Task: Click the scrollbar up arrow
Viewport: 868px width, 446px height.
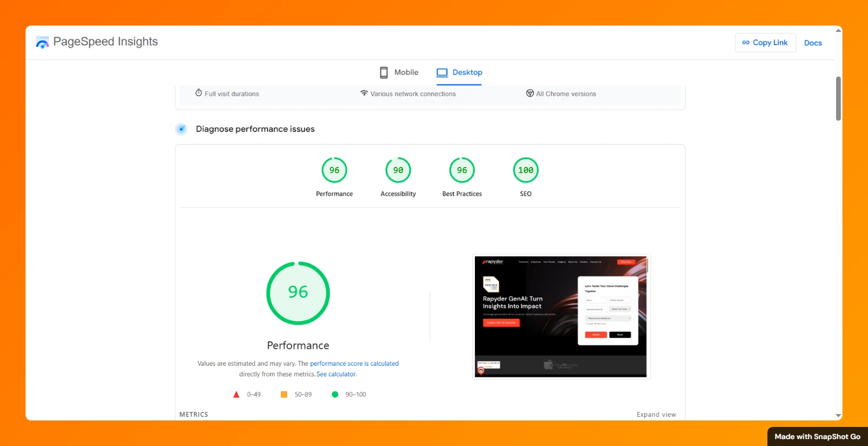Action: click(838, 30)
